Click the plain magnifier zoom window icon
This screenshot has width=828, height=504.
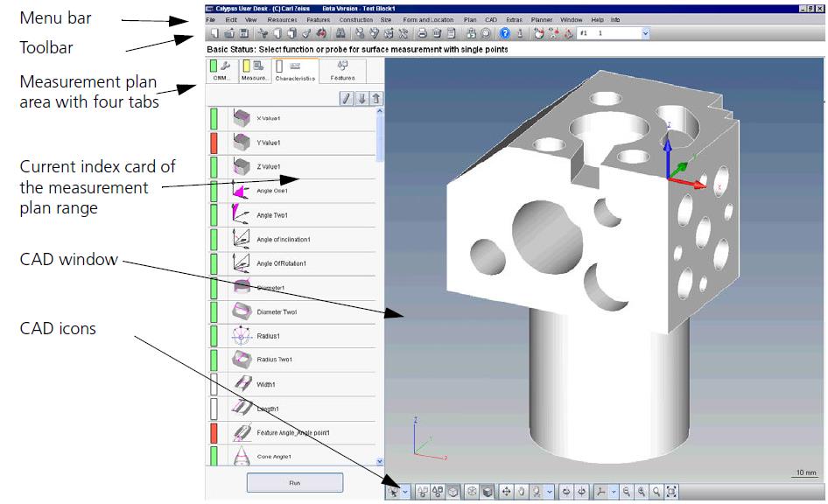point(656,492)
